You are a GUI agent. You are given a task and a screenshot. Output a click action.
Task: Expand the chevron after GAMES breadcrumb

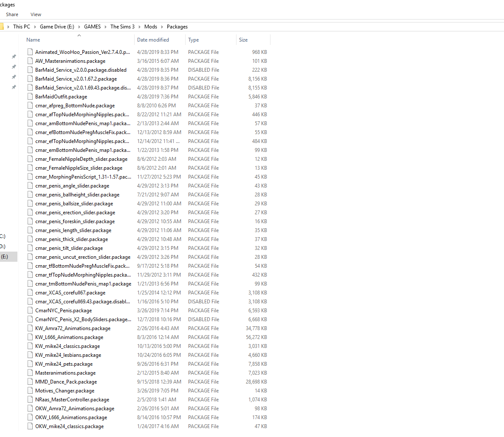pos(105,27)
